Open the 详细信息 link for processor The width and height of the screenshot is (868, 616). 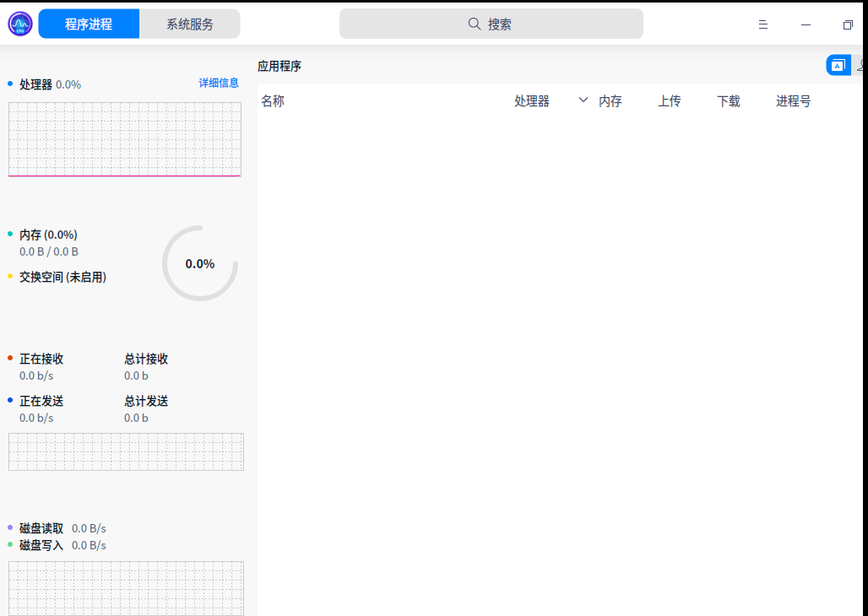coord(219,83)
